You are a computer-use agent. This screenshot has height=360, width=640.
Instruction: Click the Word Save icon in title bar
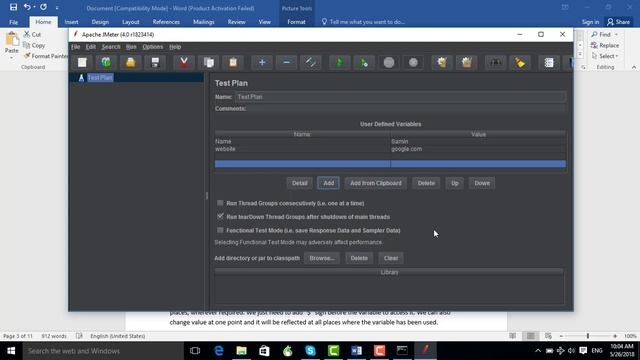coord(13,7)
